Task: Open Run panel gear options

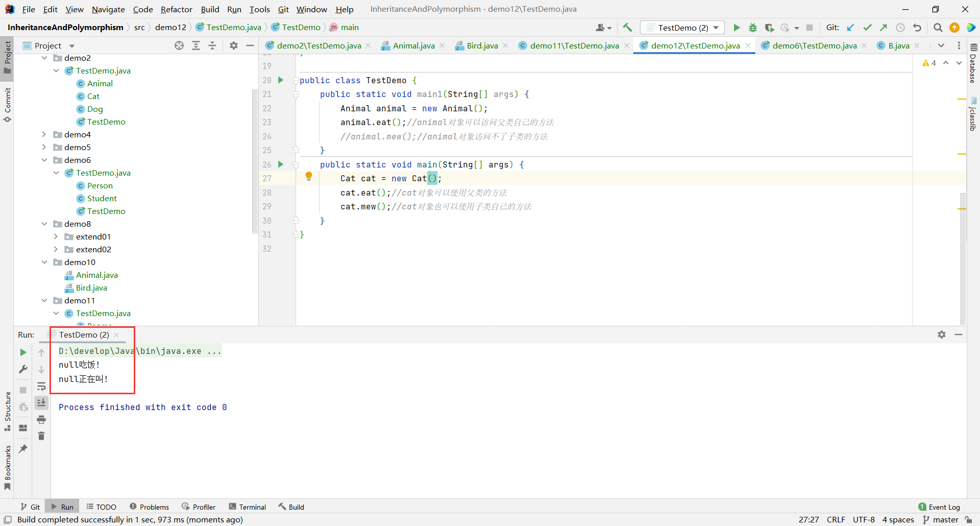Action: [942, 334]
